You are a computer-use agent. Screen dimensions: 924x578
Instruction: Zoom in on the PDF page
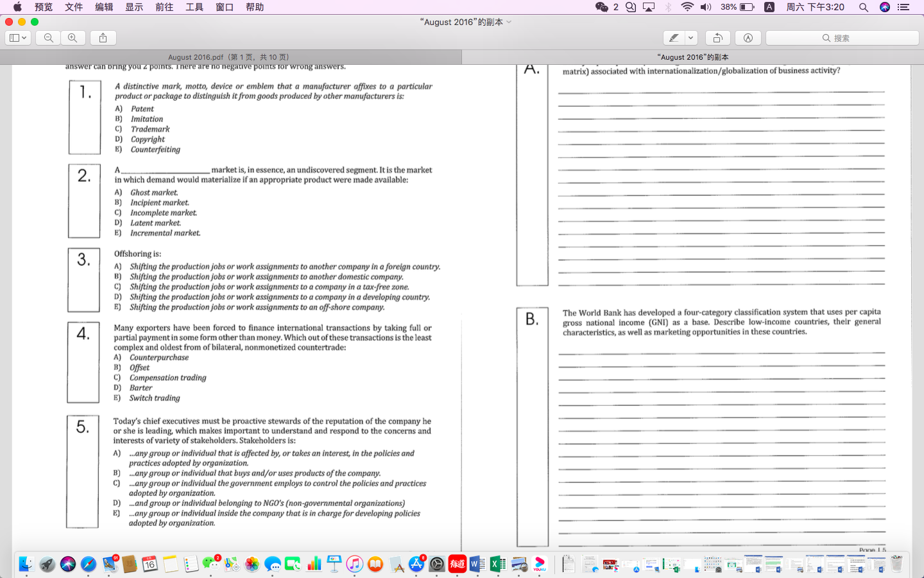pos(73,38)
